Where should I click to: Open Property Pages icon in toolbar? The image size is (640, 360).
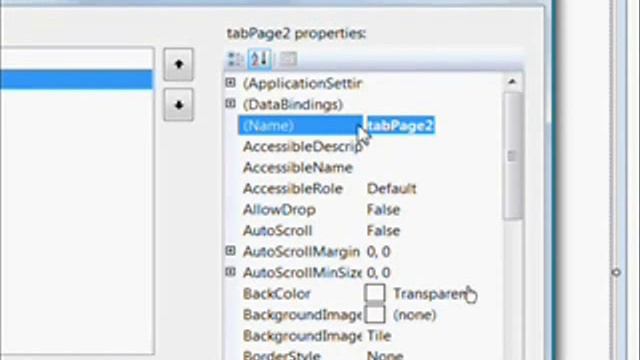tap(288, 60)
